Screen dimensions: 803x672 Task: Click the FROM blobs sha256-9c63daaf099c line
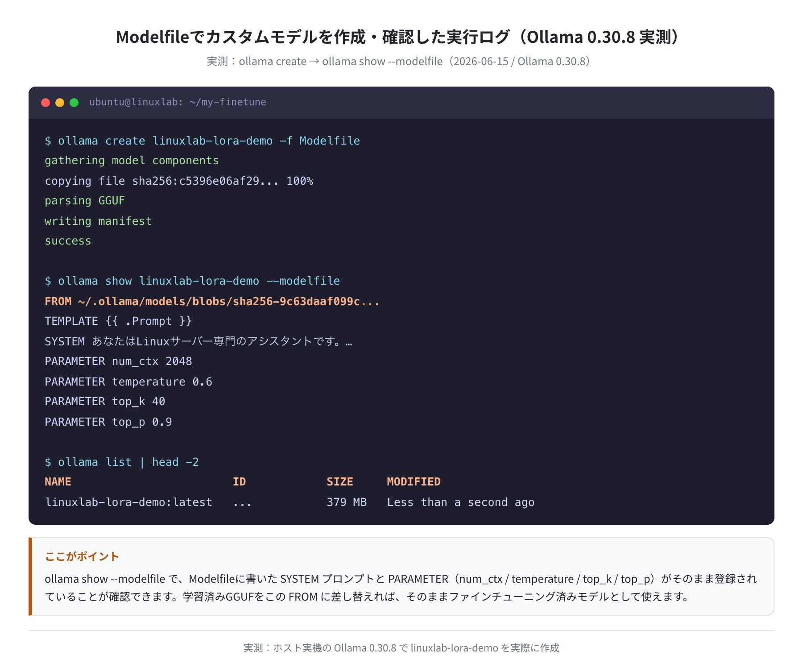pyautogui.click(x=212, y=301)
